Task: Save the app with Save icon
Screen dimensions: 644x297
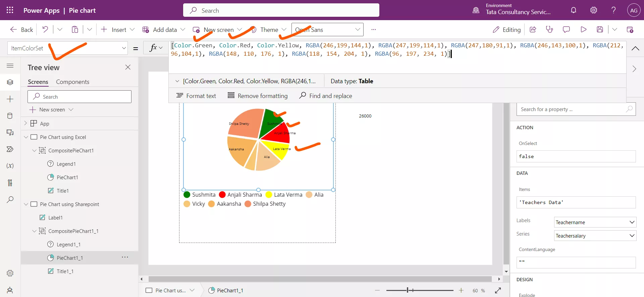Action: [600, 30]
